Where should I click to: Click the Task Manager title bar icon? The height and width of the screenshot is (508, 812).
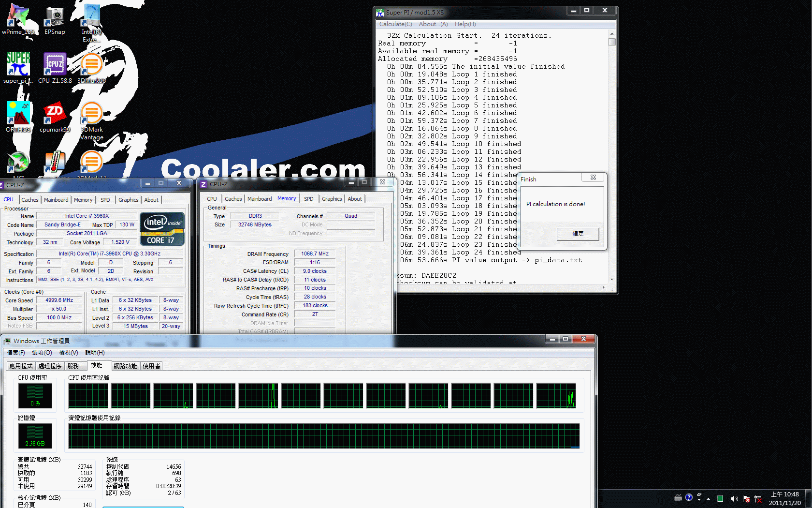coord(7,341)
